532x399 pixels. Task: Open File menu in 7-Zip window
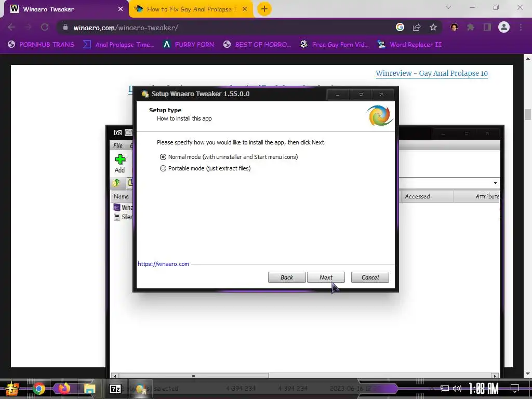[x=118, y=145]
